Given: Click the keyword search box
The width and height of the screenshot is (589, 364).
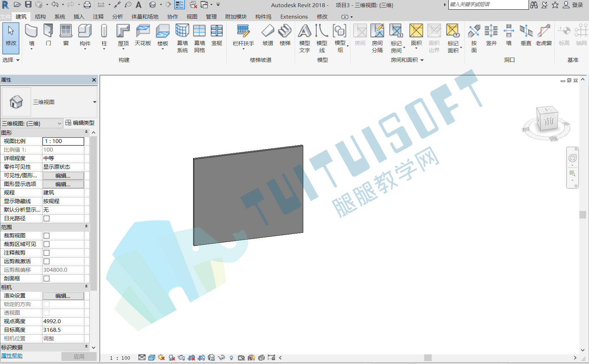Looking at the screenshot, I should tap(488, 5).
